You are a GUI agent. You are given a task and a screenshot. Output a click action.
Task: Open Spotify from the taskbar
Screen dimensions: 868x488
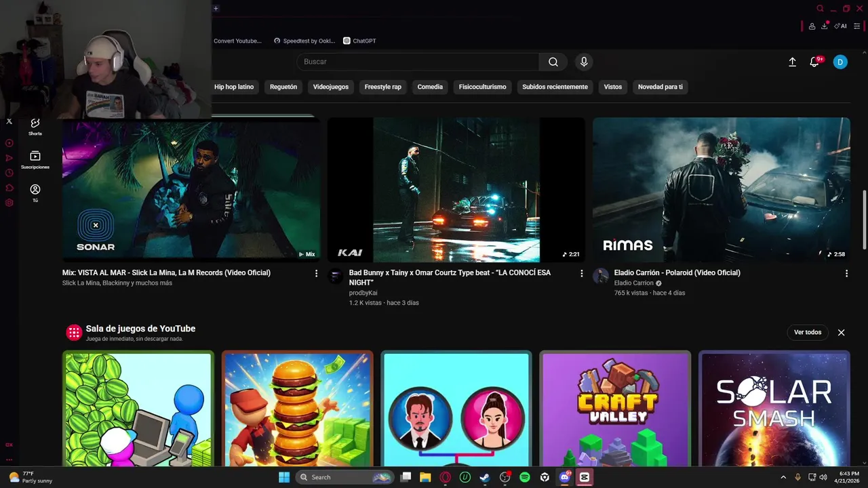tap(525, 477)
